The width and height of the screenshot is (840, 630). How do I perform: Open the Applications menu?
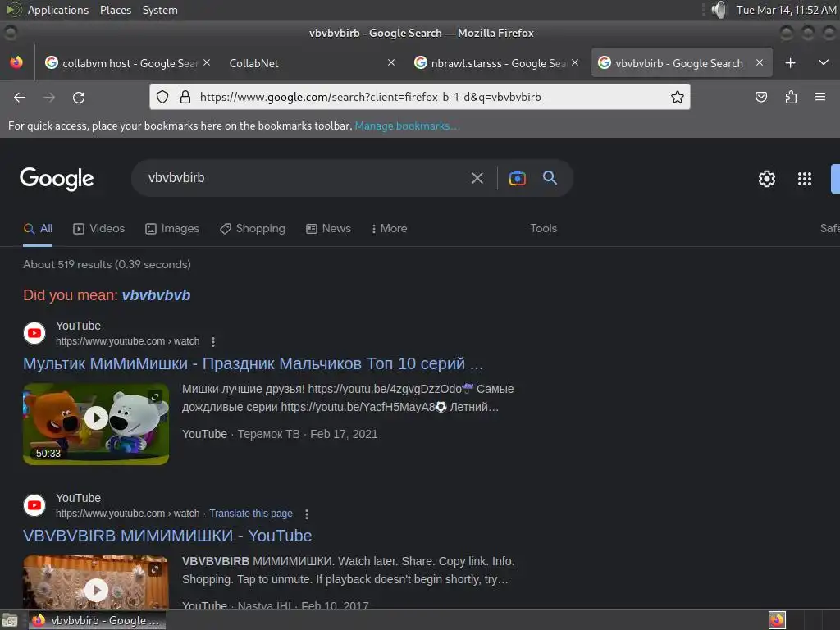coord(58,10)
